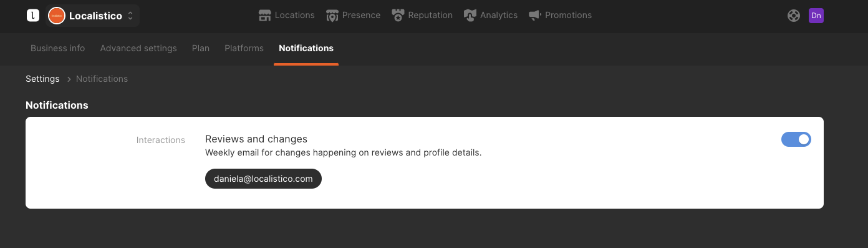Open Analytics via the chart icon
The height and width of the screenshot is (248, 868).
(x=470, y=16)
